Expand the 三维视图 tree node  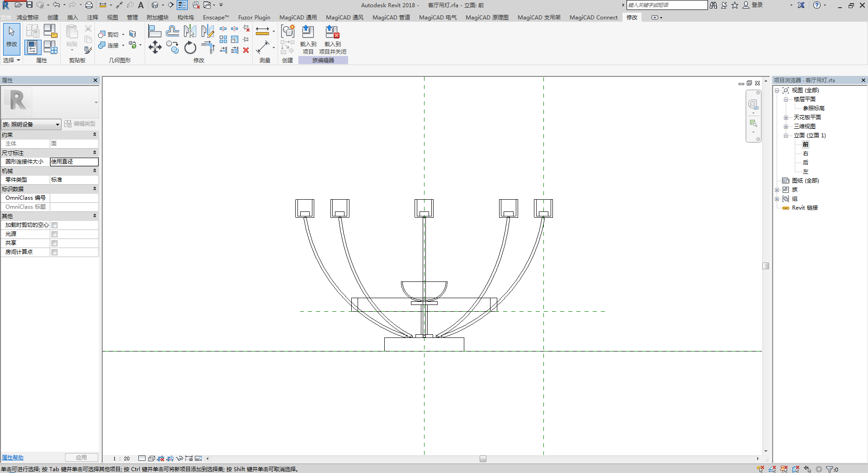coord(786,126)
